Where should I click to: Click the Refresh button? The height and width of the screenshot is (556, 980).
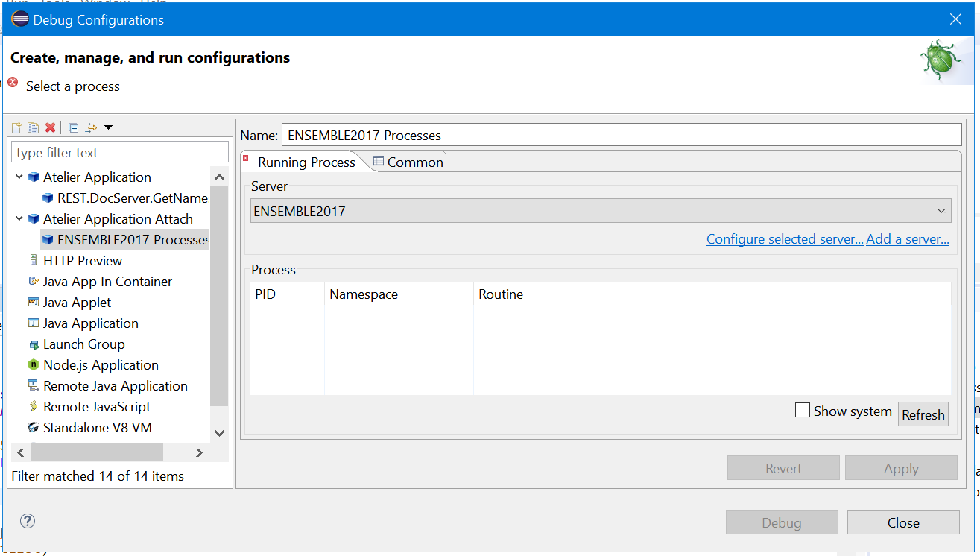[x=923, y=415]
